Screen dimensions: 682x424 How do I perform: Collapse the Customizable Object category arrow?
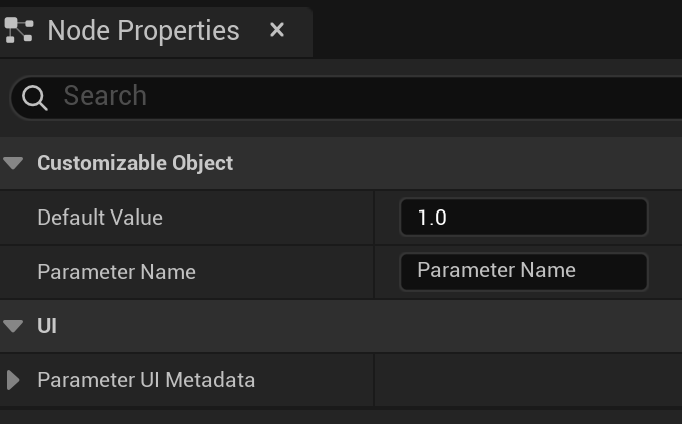click(13, 163)
